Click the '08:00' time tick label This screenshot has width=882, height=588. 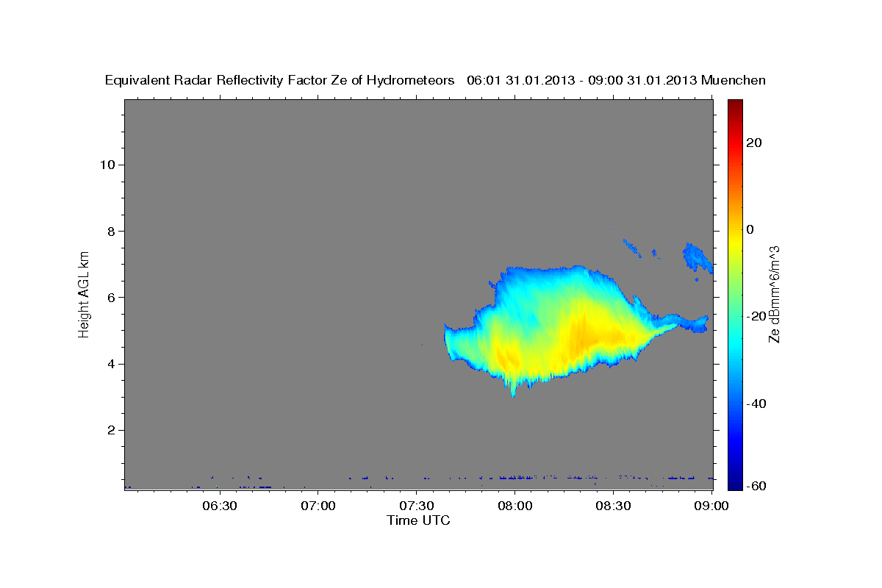514,506
